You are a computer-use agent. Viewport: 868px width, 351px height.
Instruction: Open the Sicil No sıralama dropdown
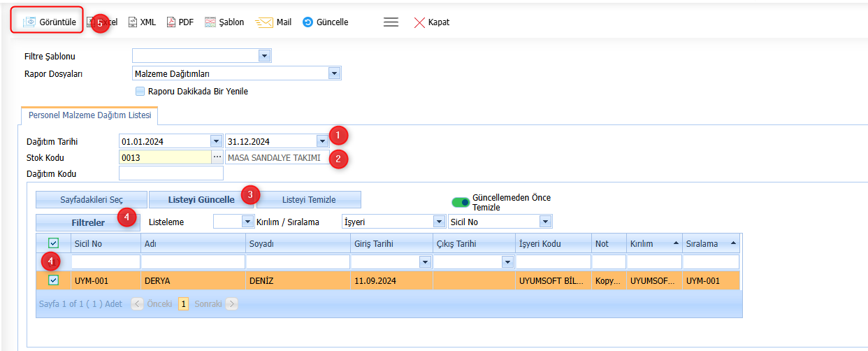[x=546, y=222]
